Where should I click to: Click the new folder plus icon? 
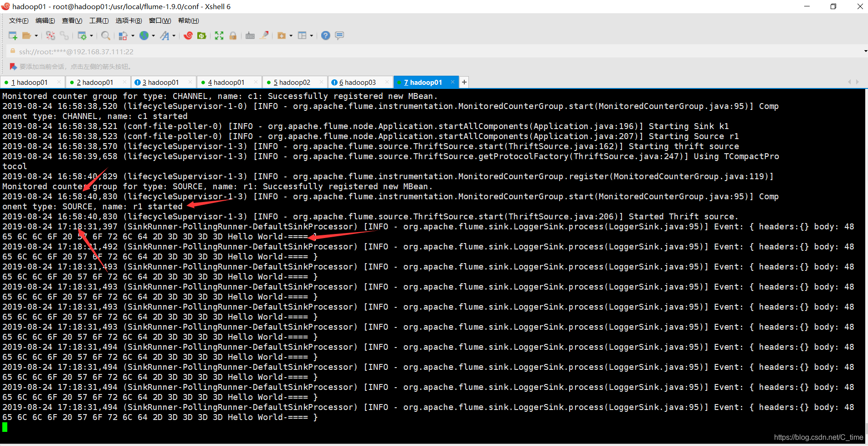coord(282,36)
